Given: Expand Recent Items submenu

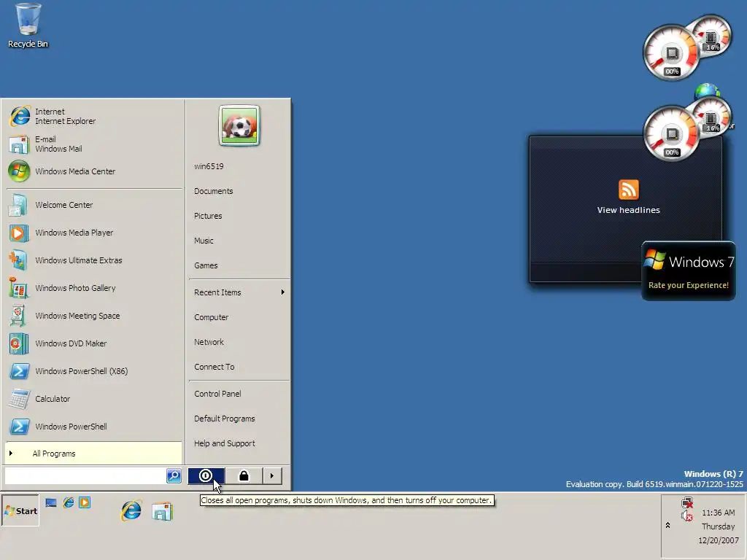Looking at the screenshot, I should pyautogui.click(x=239, y=292).
